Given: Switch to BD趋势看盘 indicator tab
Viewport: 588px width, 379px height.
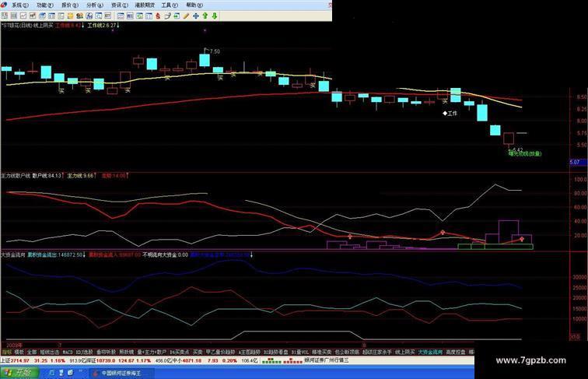Looking at the screenshot, I should pyautogui.click(x=275, y=352).
